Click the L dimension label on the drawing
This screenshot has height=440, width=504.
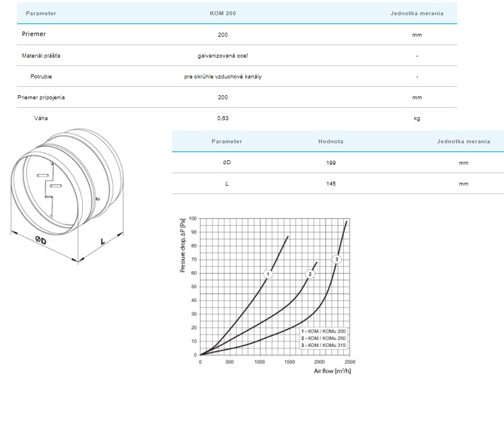point(103,241)
